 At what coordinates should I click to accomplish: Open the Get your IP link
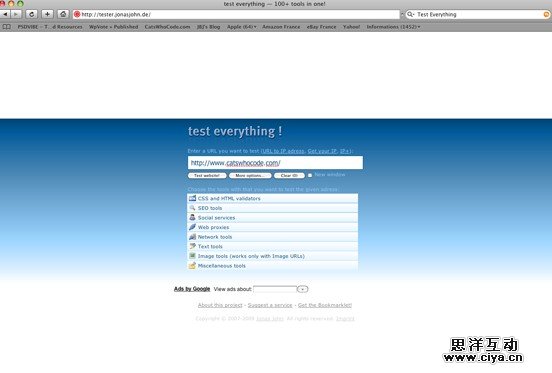click(322, 151)
